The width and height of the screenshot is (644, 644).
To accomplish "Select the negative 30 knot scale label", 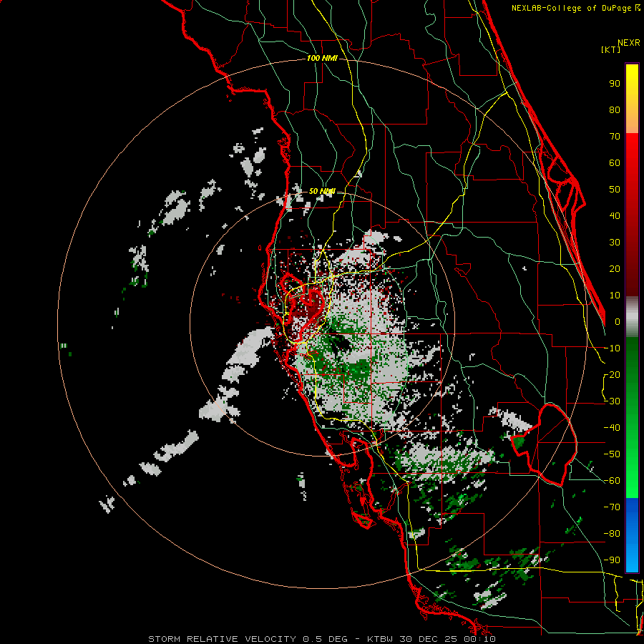I will 612,401.
